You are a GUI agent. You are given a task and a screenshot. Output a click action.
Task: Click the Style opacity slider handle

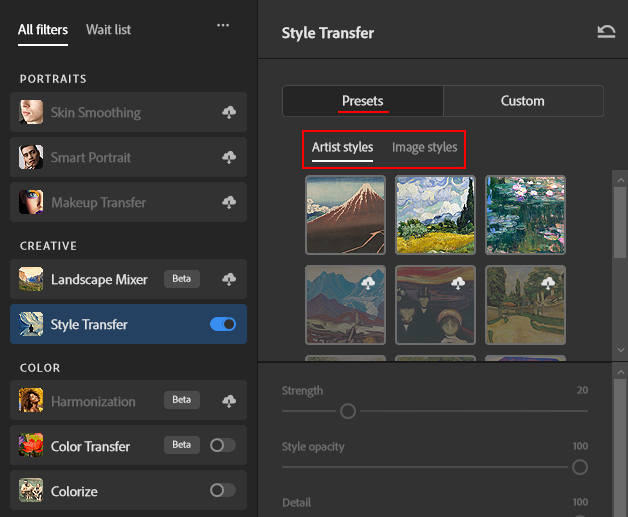(x=580, y=467)
